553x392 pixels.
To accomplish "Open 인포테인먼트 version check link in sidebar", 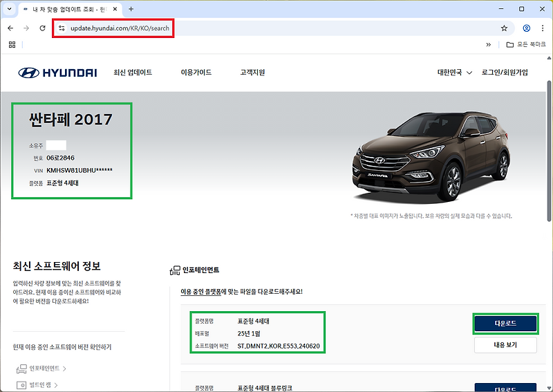I will point(44,368).
